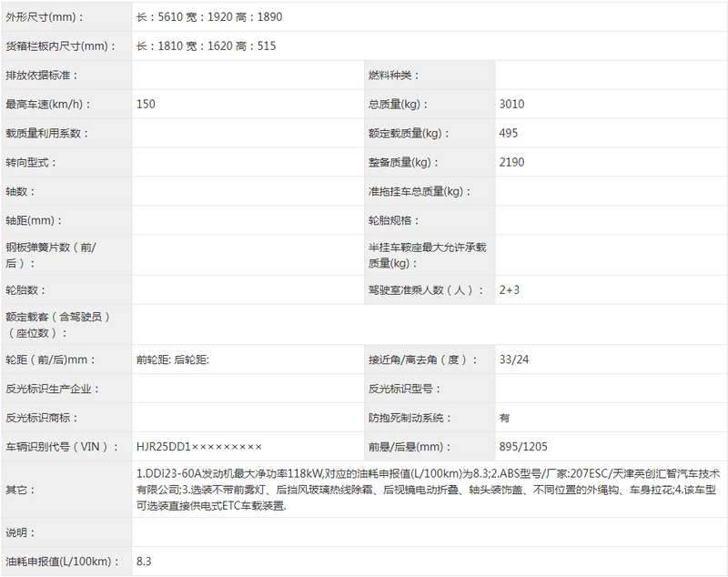The height and width of the screenshot is (577, 728).
Task: Click the fuel consumption value 8.3
Action: tap(141, 562)
